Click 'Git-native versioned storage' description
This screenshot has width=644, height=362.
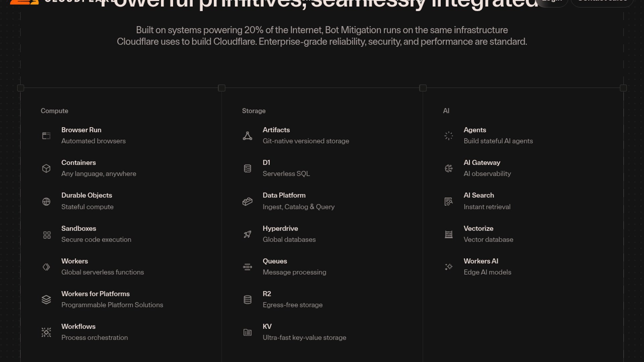(306, 141)
